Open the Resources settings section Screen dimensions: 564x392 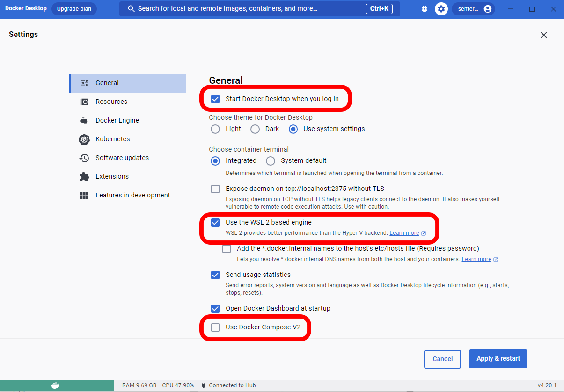(128, 102)
